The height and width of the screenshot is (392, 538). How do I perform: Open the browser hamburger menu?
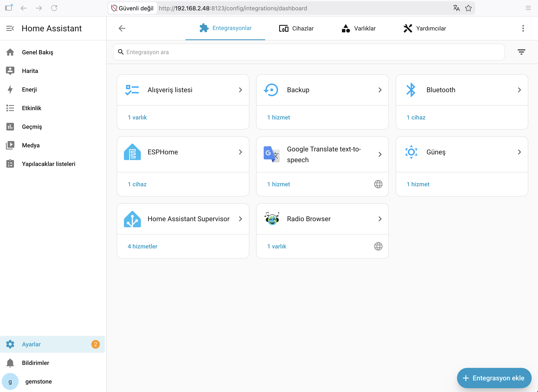tap(528, 8)
